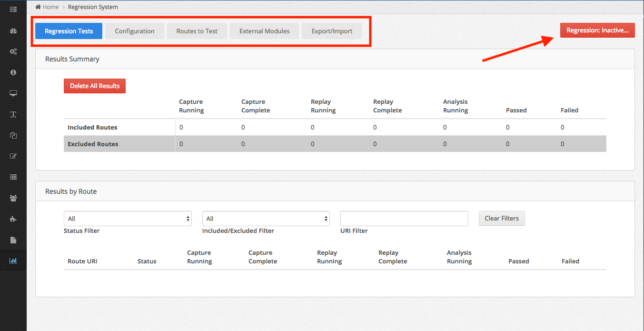Go to the Home breadcrumb link
644x331 pixels.
(x=47, y=7)
